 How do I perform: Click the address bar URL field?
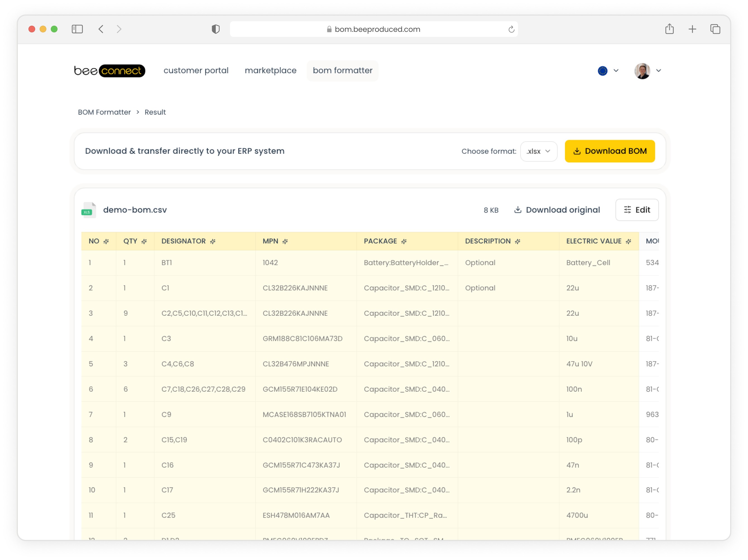point(374,29)
